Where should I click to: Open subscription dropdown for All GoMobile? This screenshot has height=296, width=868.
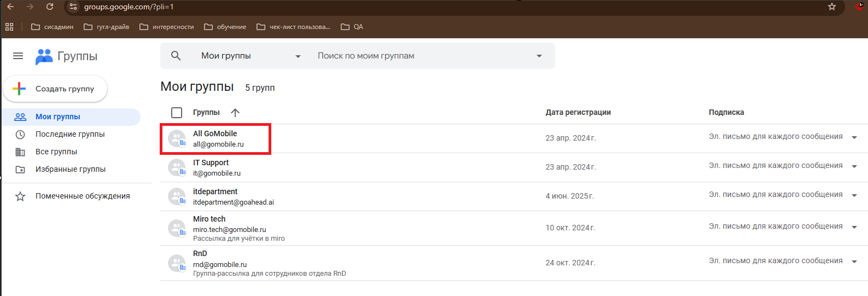pyautogui.click(x=854, y=137)
